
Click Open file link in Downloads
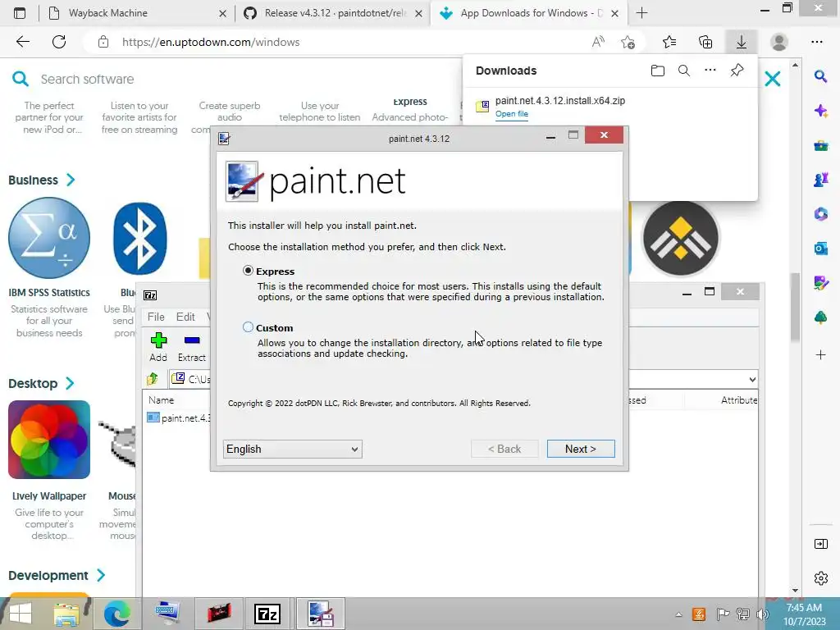(x=512, y=114)
